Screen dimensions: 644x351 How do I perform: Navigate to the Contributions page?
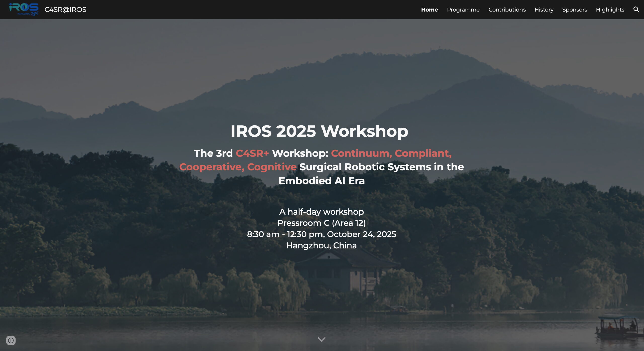tap(507, 10)
